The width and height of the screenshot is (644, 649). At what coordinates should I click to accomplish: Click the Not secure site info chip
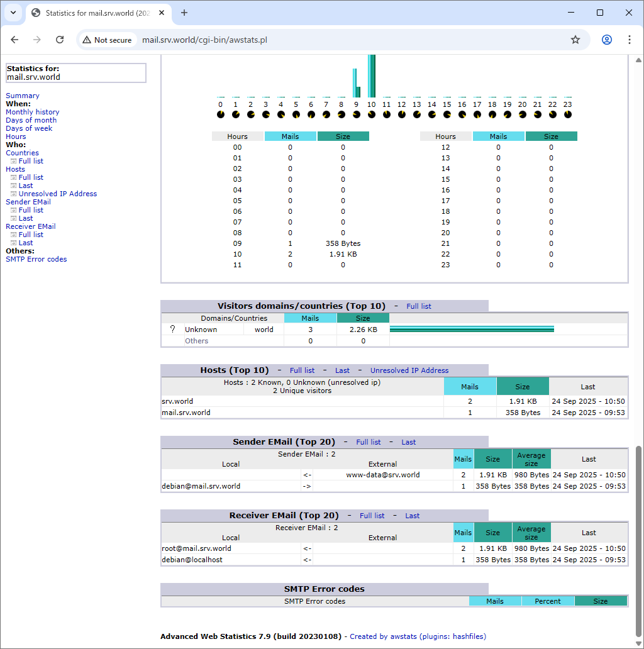point(107,40)
